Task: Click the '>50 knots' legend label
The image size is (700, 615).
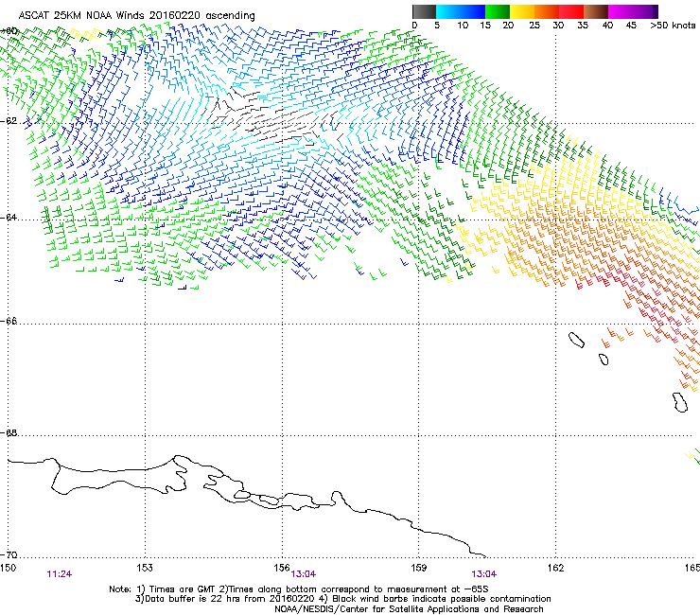Action: click(x=673, y=26)
